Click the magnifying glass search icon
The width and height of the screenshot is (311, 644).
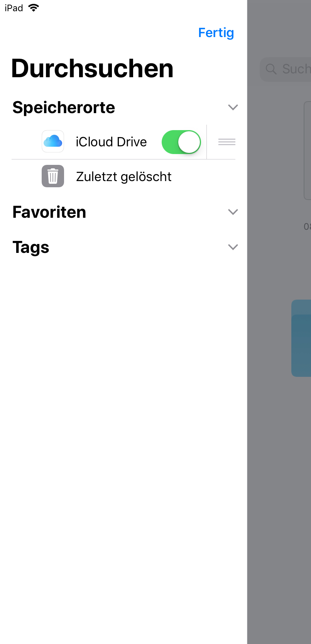coord(271,69)
